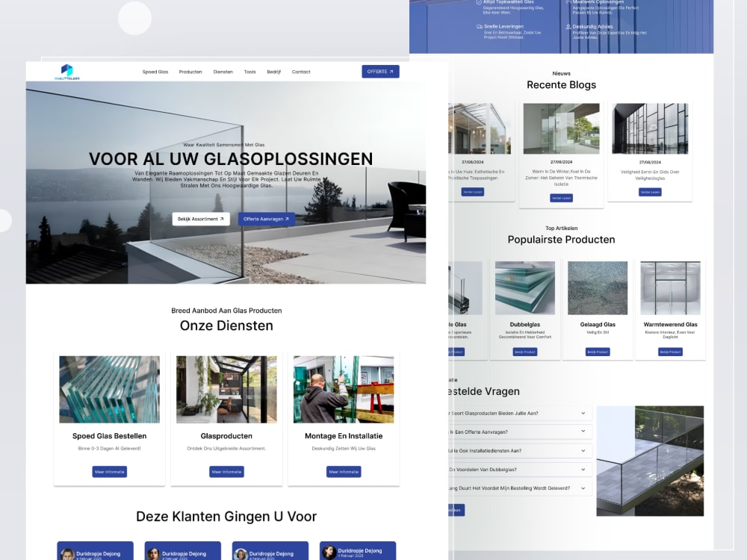747x560 pixels.
Task: Open the Diensten menu item
Action: click(223, 72)
